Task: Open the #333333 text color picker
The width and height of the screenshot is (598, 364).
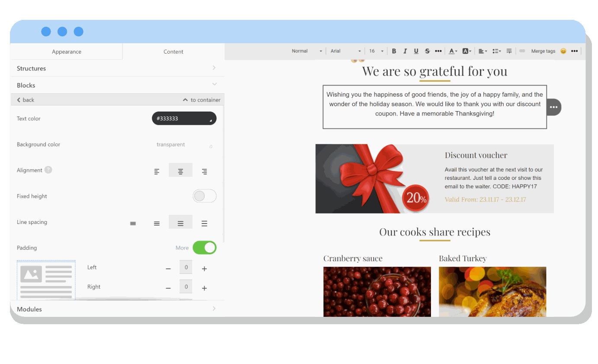Action: (x=184, y=118)
